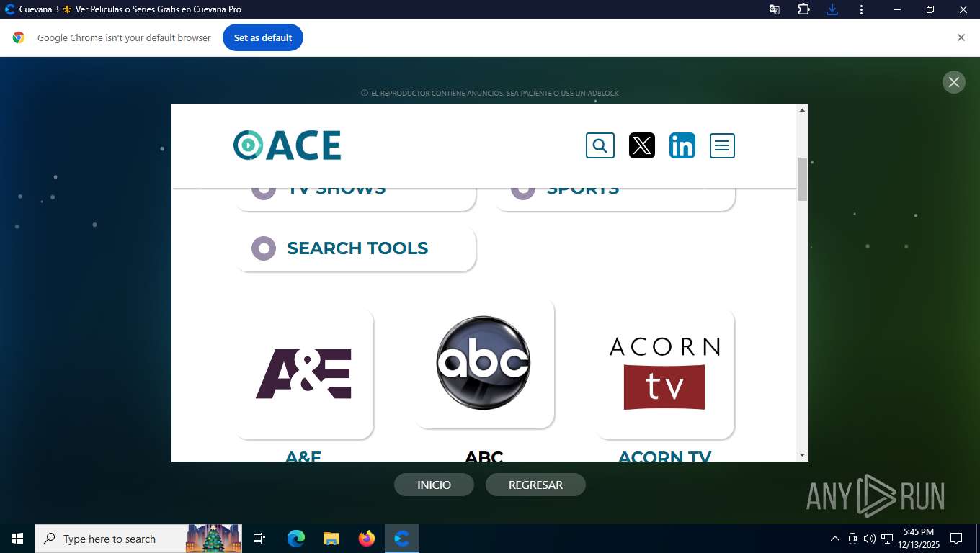Click the INICIO button
This screenshot has width=980, height=553.
(x=434, y=485)
